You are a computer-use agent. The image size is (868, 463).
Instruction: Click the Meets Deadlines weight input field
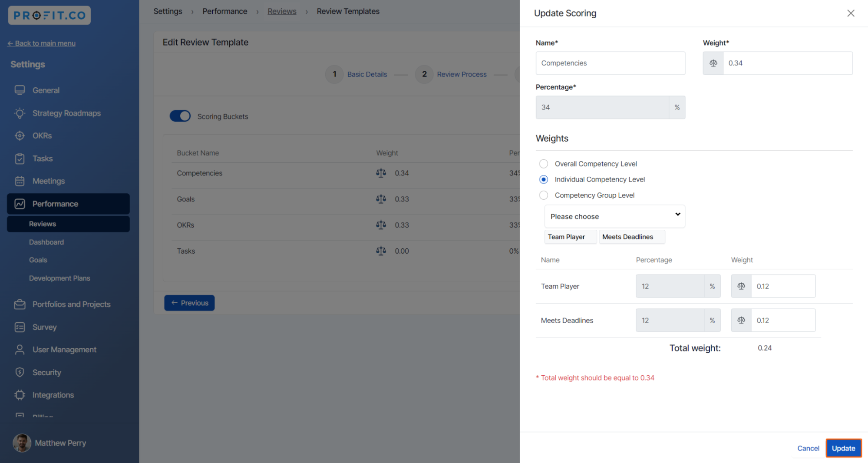pyautogui.click(x=782, y=321)
